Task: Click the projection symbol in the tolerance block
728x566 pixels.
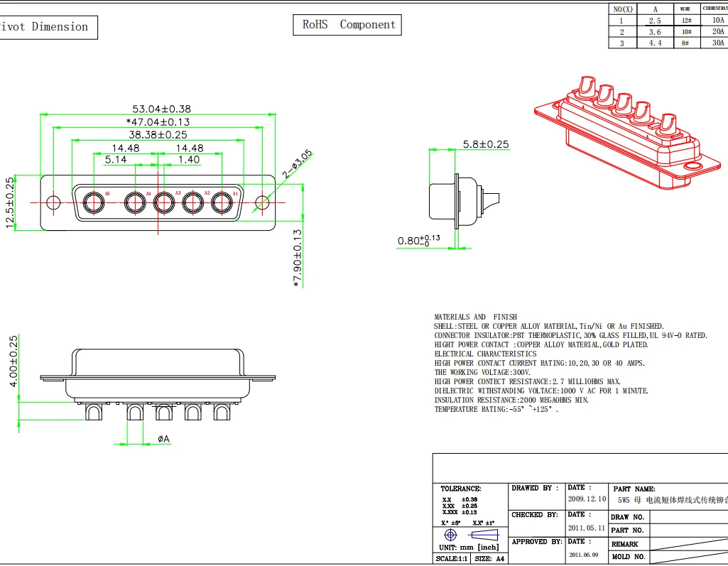Action: pos(450,534)
